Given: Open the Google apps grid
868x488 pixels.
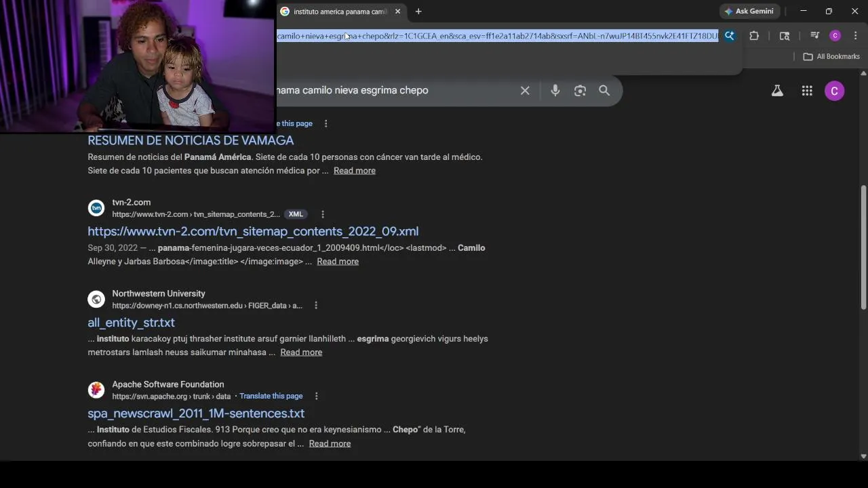Looking at the screenshot, I should [x=807, y=91].
